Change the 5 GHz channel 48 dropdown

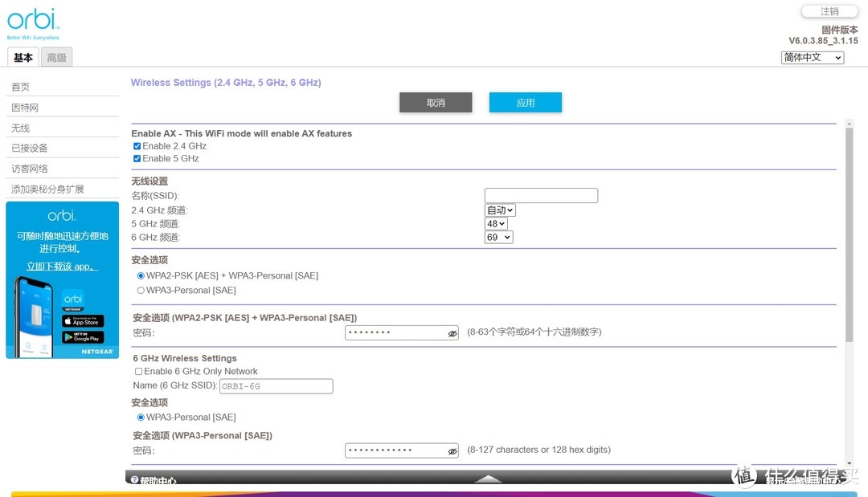(498, 223)
